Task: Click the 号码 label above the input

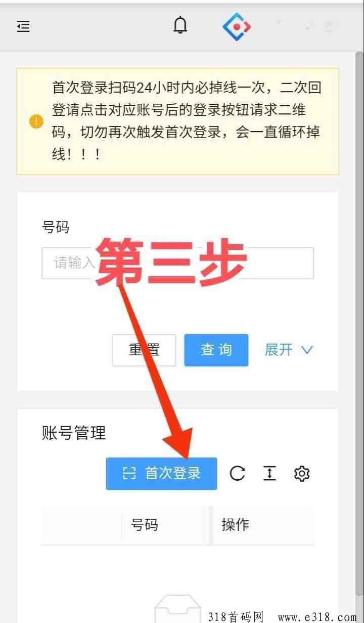Action: tap(55, 228)
